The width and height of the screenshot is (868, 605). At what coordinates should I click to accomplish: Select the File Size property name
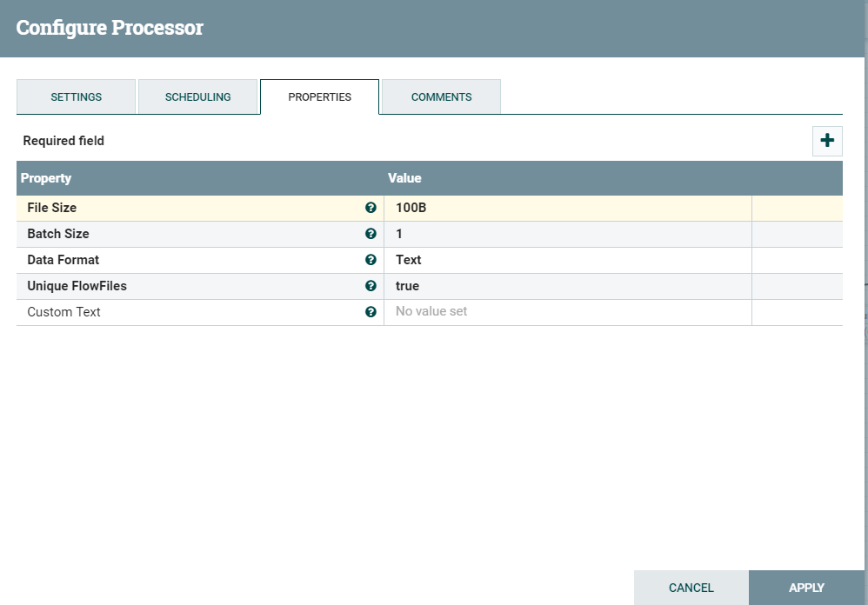52,208
